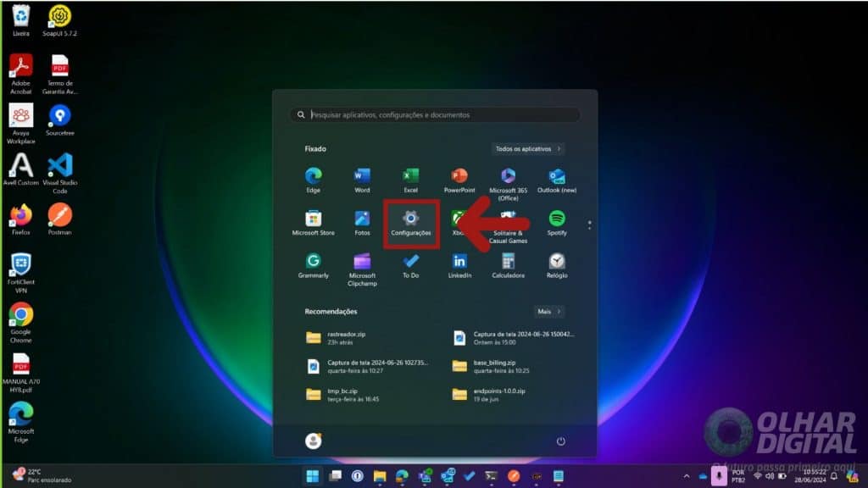Switch the POR PTB2 keyboard language indicator

[x=738, y=476]
